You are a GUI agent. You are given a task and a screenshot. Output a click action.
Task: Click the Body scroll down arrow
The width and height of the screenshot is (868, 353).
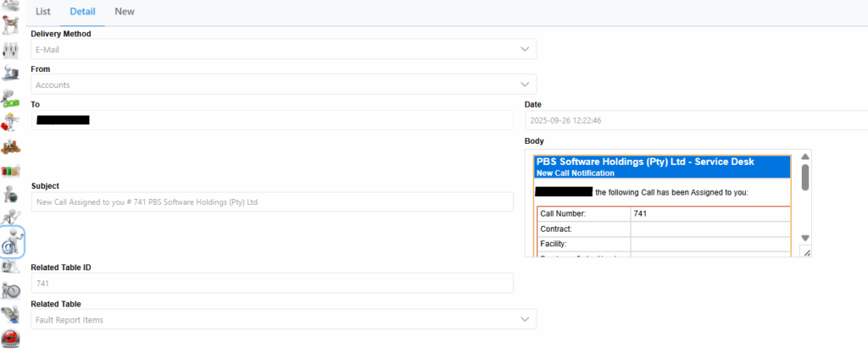coord(805,238)
